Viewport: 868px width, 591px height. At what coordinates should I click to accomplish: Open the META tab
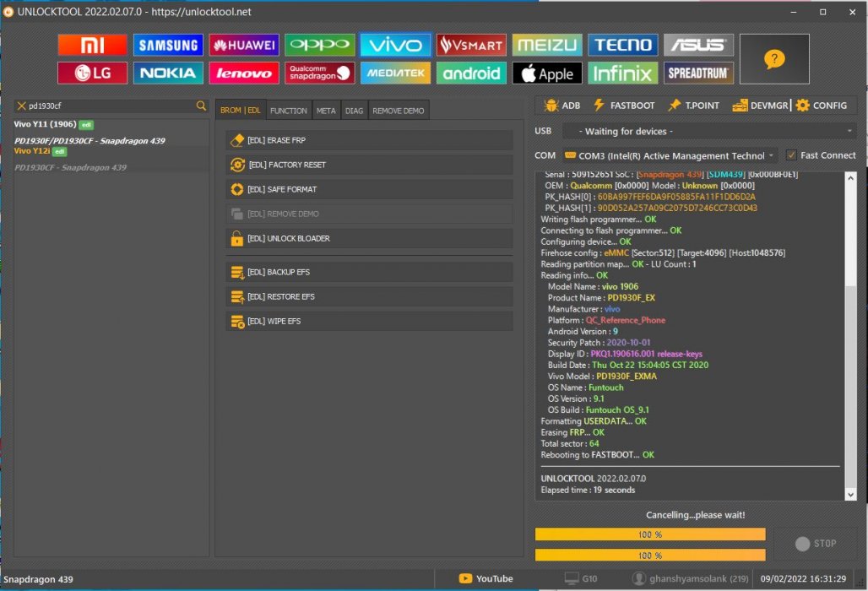[326, 111]
